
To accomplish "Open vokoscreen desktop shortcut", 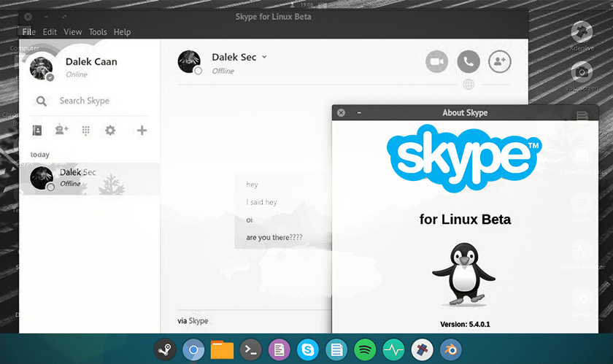I will pyautogui.click(x=582, y=77).
